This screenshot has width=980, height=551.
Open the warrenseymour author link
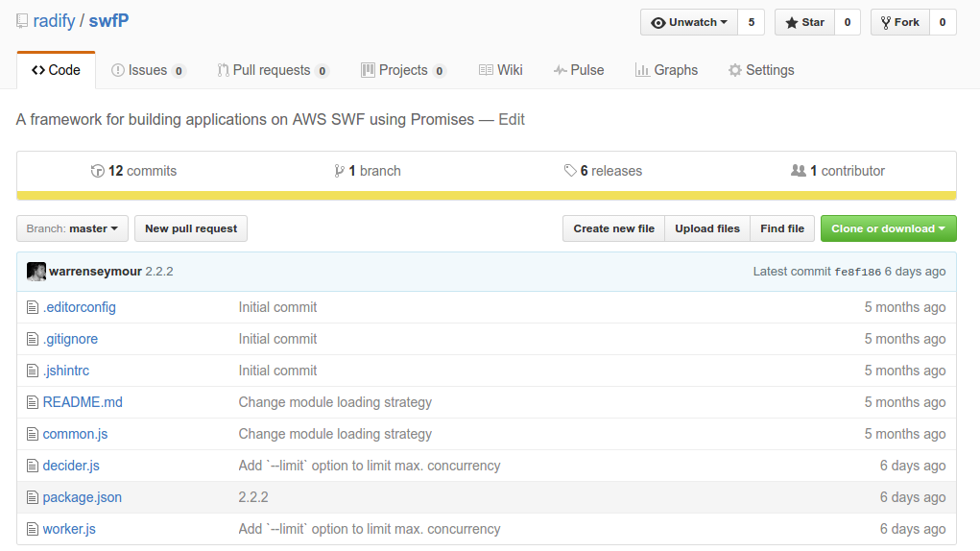click(95, 271)
